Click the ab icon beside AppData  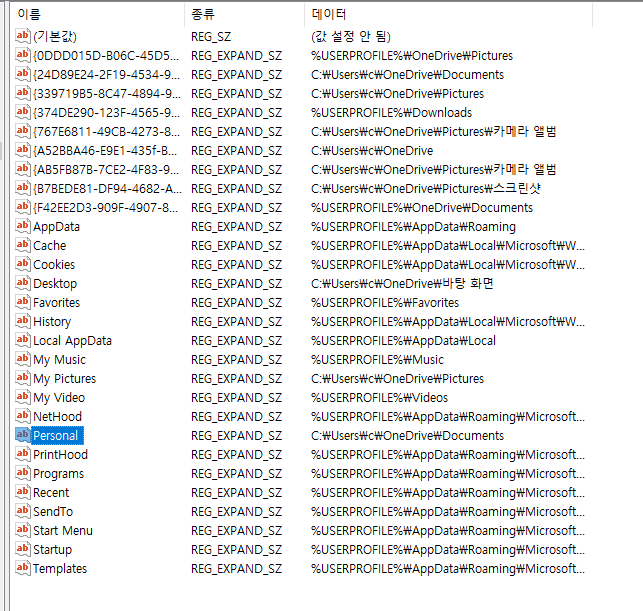pos(23,226)
